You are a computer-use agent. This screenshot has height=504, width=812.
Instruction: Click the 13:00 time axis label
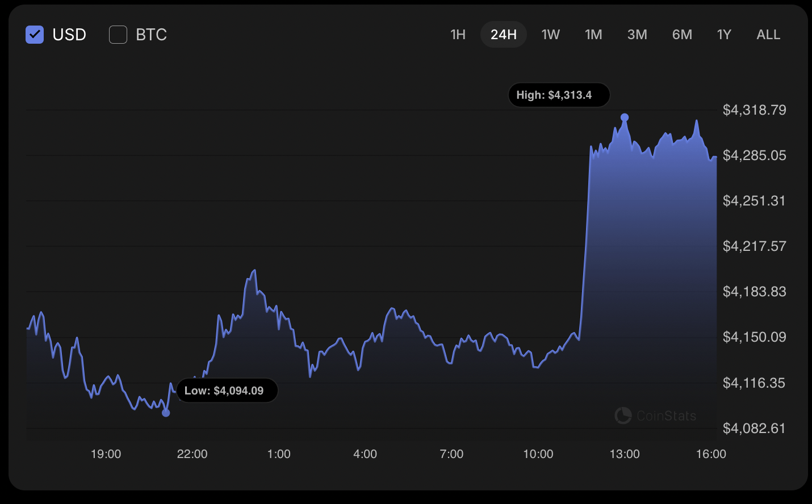click(625, 454)
